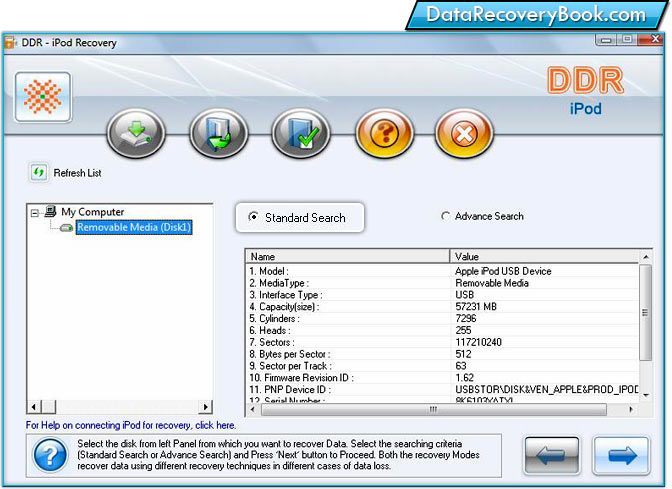Click the '4. Capacity(size) :' row
The height and width of the screenshot is (489, 672).
pyautogui.click(x=442, y=307)
